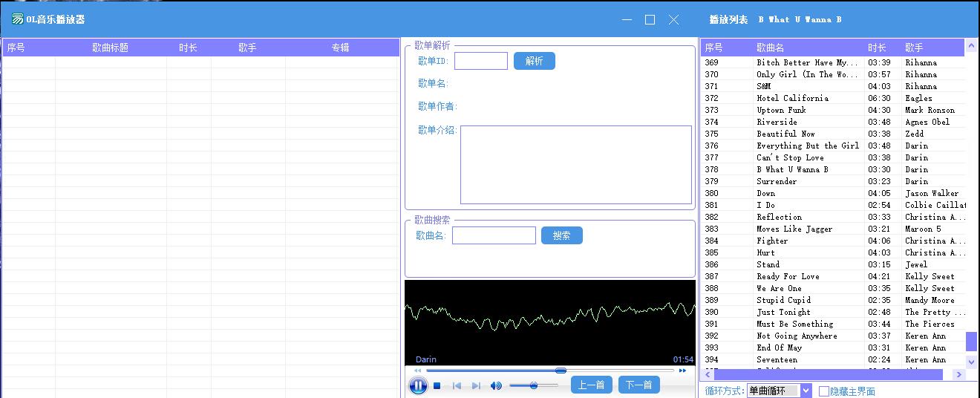The image size is (980, 398).
Task: Click the 时长 header in left table
Action: tap(189, 48)
